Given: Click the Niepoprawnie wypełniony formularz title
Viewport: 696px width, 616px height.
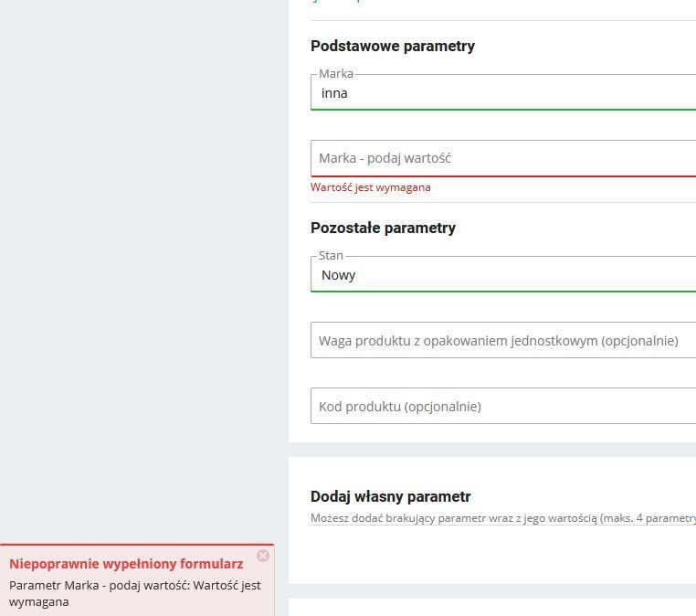Looking at the screenshot, I should (126, 564).
